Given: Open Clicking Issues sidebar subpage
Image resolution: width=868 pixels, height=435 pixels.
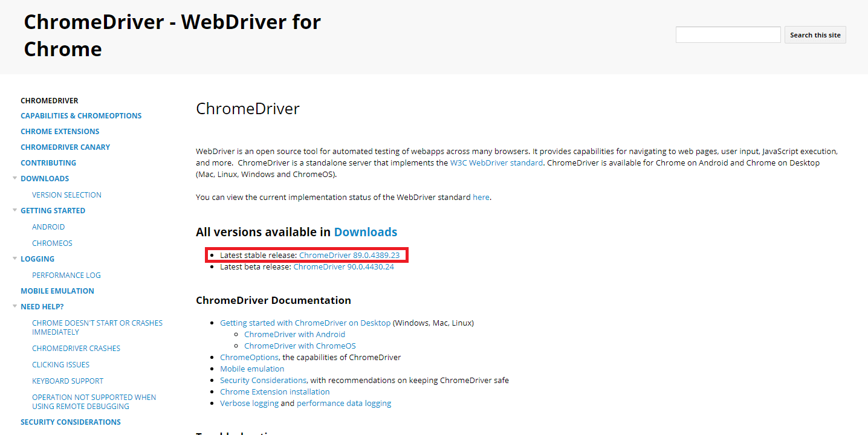Looking at the screenshot, I should pyautogui.click(x=60, y=365).
